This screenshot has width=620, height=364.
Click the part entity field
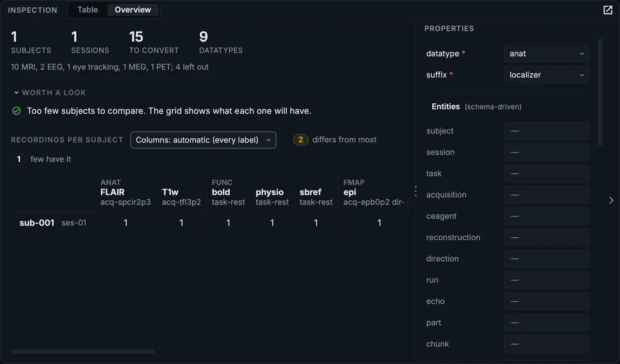click(546, 323)
